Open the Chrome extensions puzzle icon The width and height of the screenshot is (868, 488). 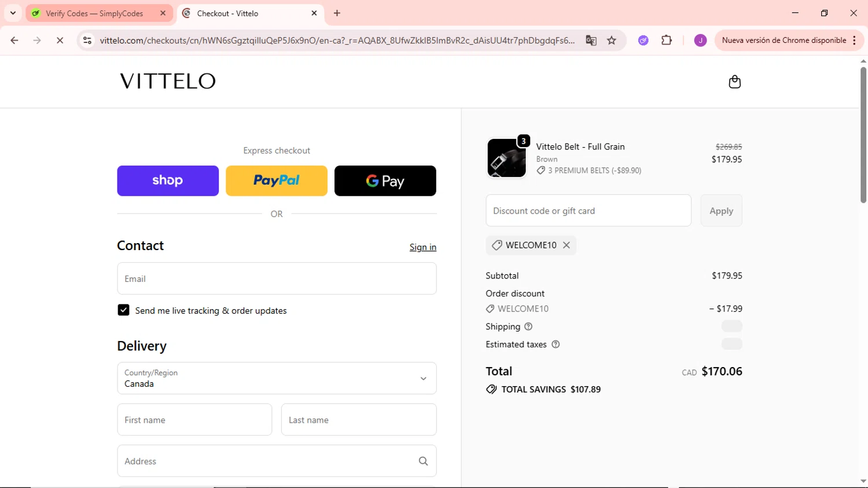coord(667,41)
